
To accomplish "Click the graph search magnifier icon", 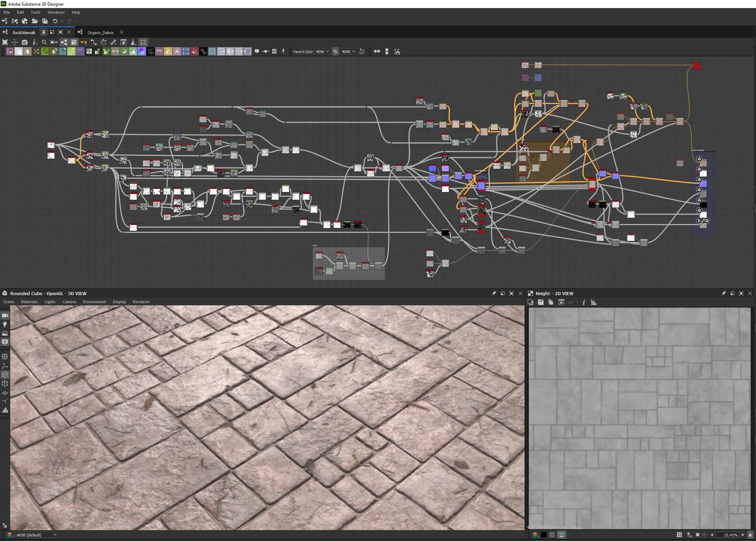I will click(x=44, y=42).
